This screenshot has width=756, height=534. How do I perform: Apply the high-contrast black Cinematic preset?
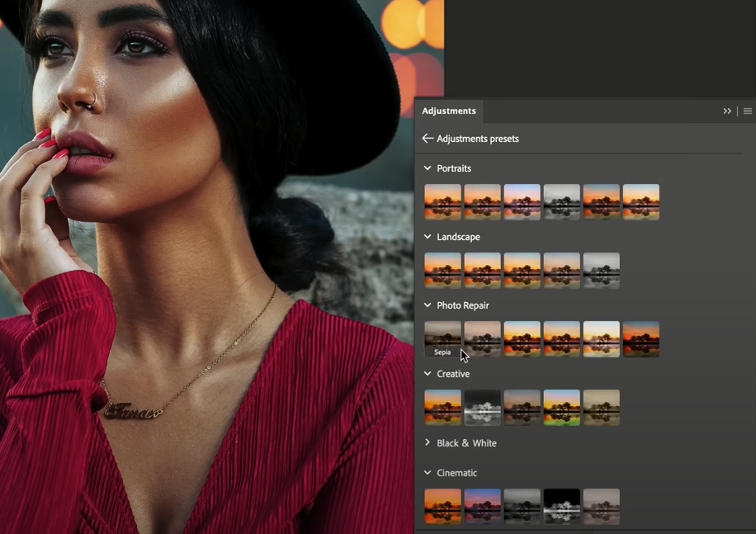click(x=562, y=507)
